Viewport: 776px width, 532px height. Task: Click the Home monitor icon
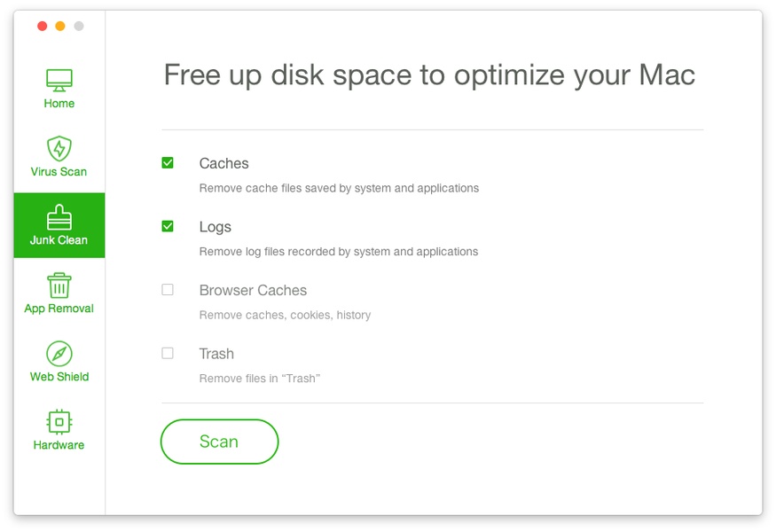coord(59,80)
